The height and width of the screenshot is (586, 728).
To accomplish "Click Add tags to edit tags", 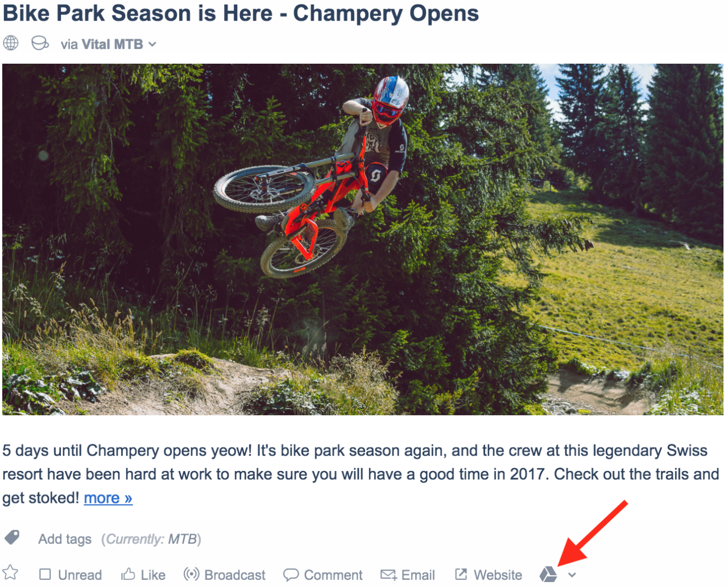I will (65, 539).
